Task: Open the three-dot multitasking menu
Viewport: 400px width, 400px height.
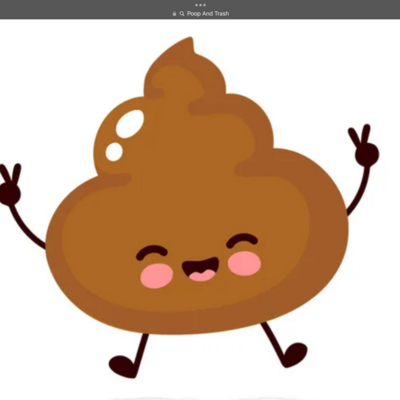Action: pyautogui.click(x=200, y=5)
